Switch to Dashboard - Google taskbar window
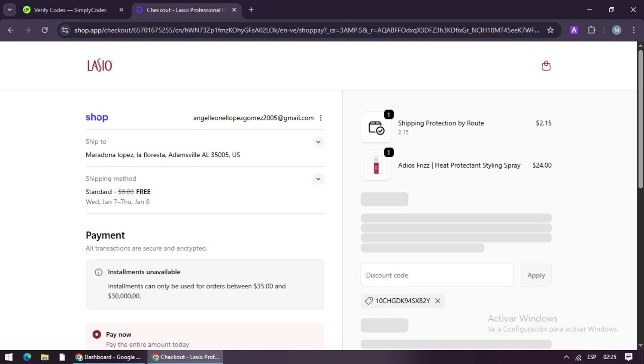This screenshot has width=644, height=364. (x=109, y=357)
